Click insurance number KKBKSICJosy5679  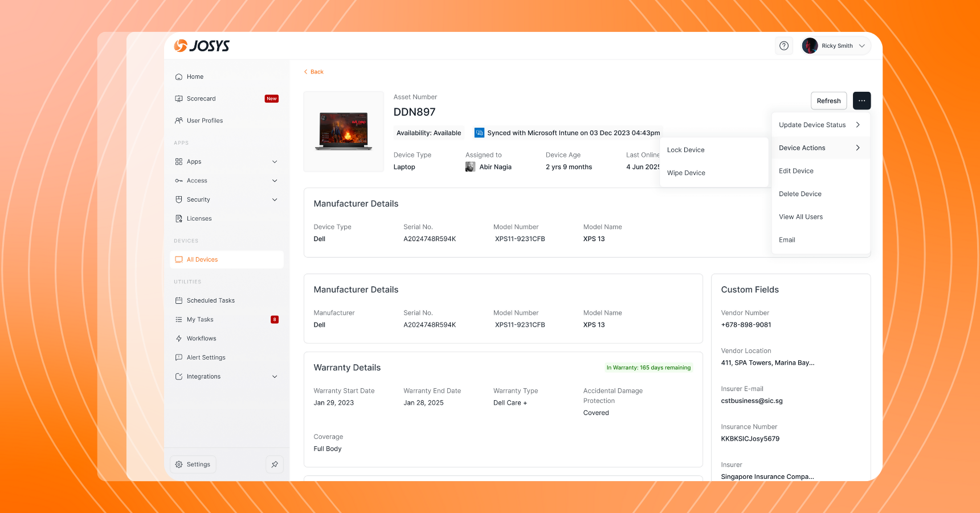(x=750, y=439)
